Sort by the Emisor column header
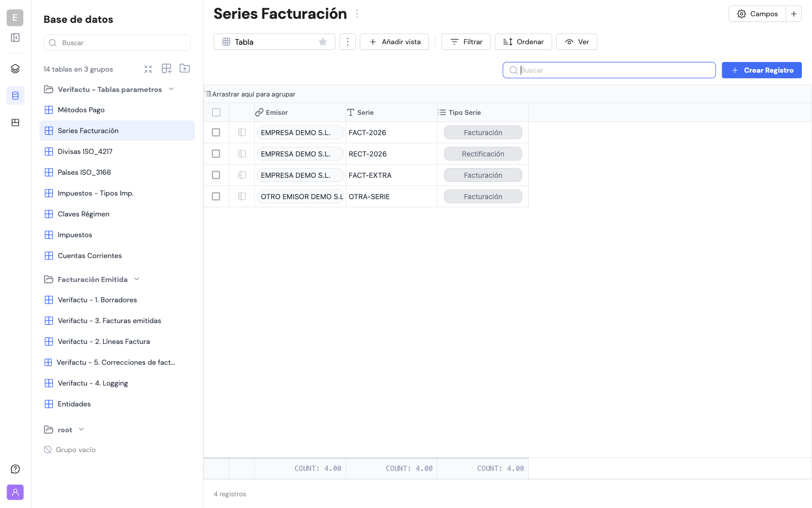 click(x=300, y=112)
